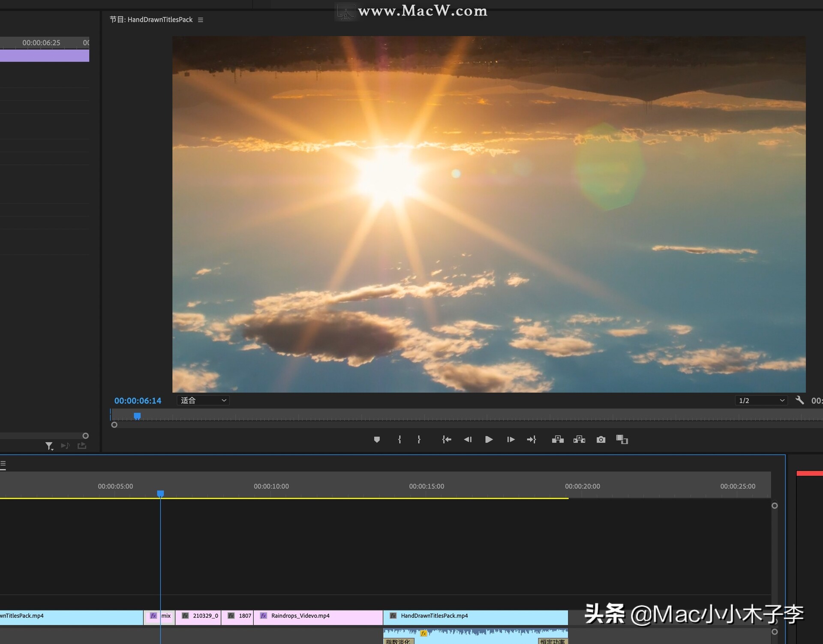Image resolution: width=823 pixels, height=644 pixels.
Task: Click the filter funnel icon in the panel
Action: coord(49,446)
